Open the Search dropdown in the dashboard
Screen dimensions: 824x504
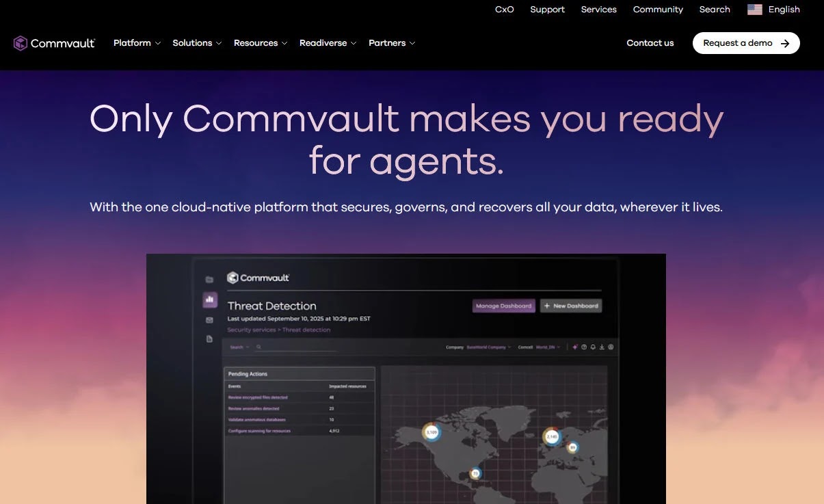point(239,347)
